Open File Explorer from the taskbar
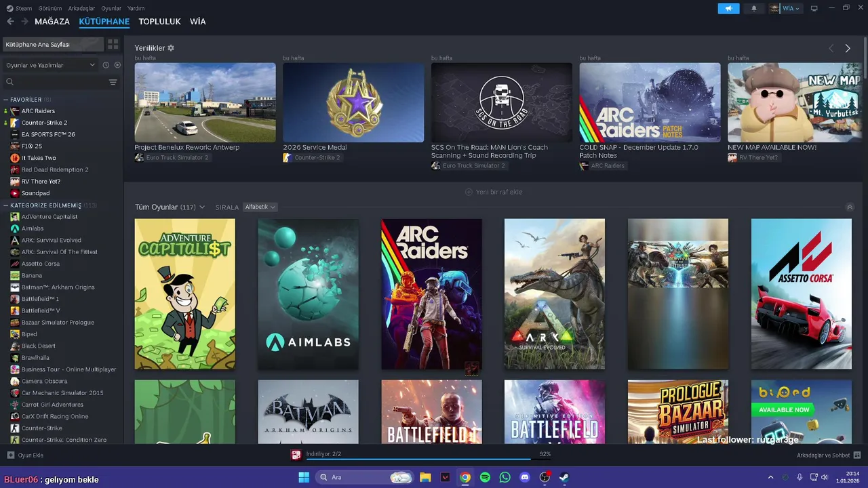Screen dimensions: 868x488 pos(425,477)
